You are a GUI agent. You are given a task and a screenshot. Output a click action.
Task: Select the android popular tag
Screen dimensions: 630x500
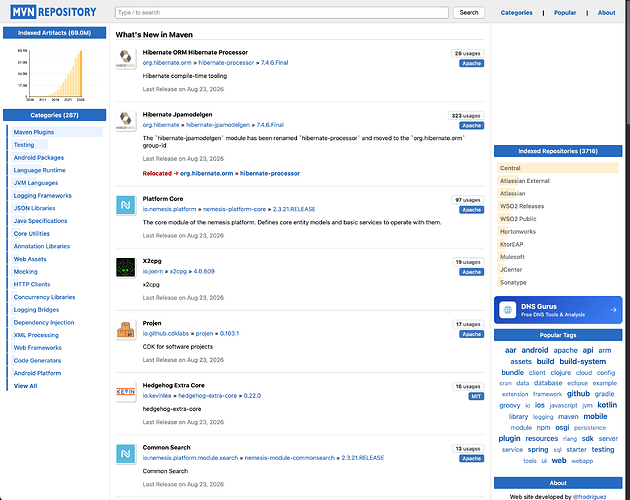click(535, 350)
